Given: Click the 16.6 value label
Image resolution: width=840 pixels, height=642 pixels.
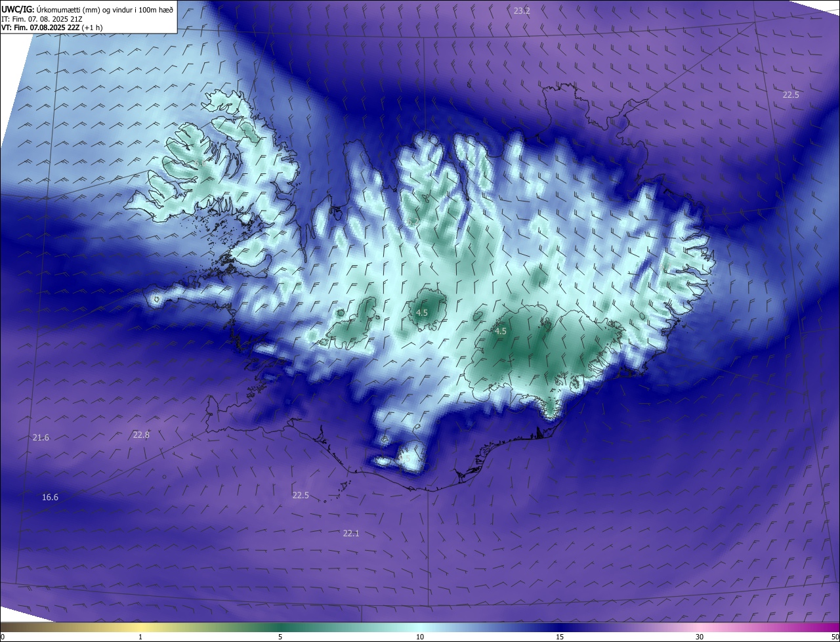Looking at the screenshot, I should (50, 498).
